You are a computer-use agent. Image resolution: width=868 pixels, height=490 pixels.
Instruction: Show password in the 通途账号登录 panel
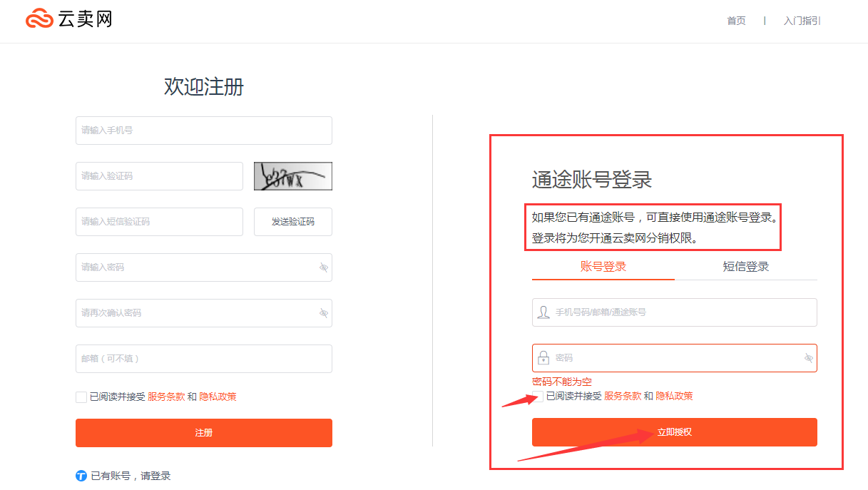point(807,357)
